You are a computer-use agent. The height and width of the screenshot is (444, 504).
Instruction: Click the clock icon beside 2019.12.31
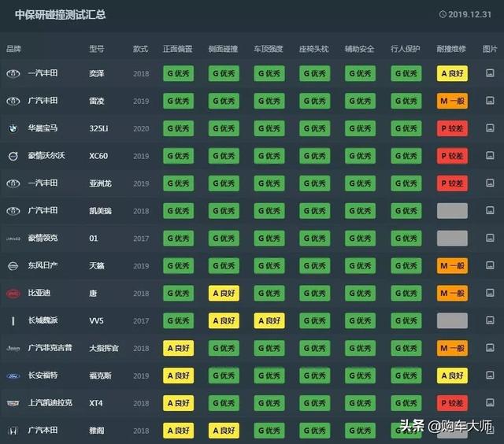443,14
